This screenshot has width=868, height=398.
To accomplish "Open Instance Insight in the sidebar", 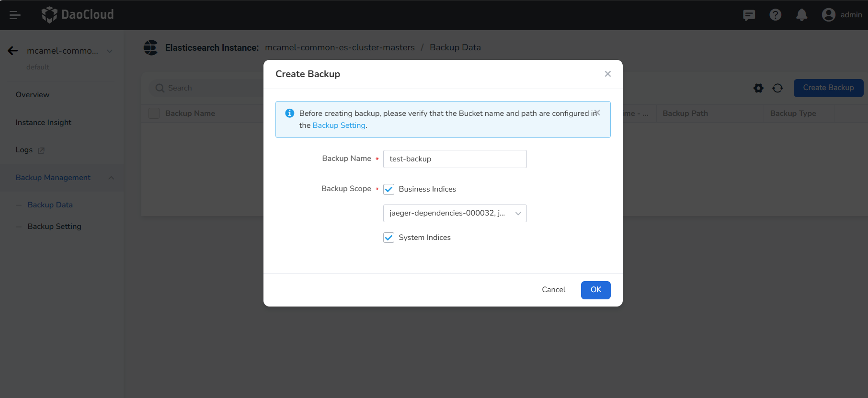I will pos(43,123).
